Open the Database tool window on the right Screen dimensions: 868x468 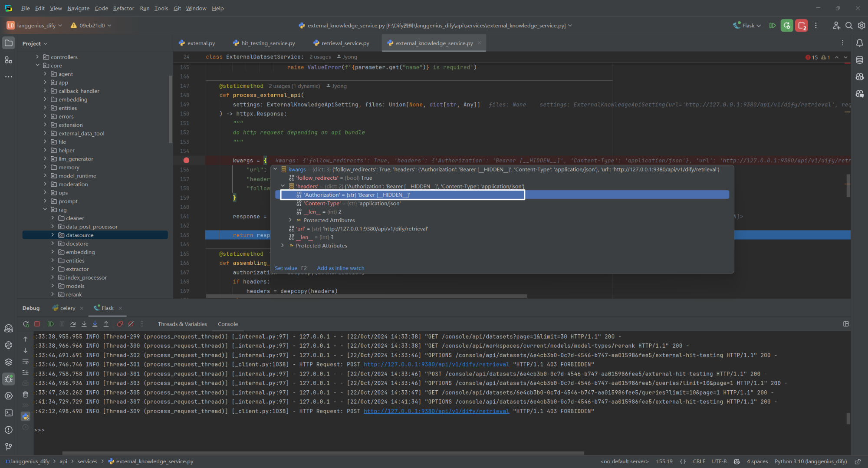click(859, 60)
